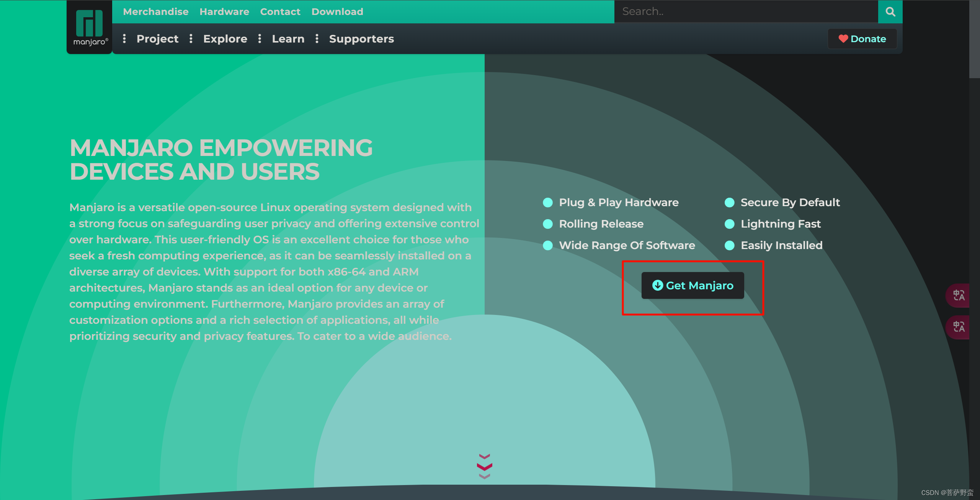This screenshot has width=980, height=500.
Task: Click the page vertical scrollbar thumb
Action: coord(974,38)
